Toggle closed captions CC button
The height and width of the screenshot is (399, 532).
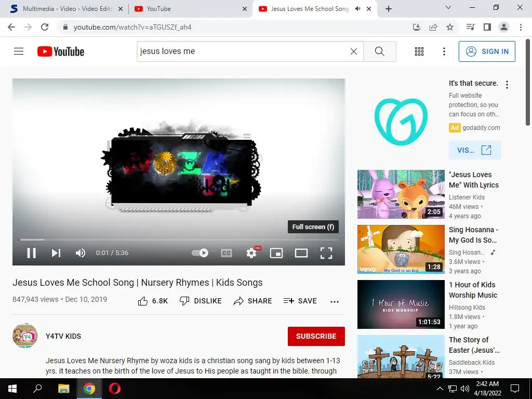pyautogui.click(x=227, y=253)
